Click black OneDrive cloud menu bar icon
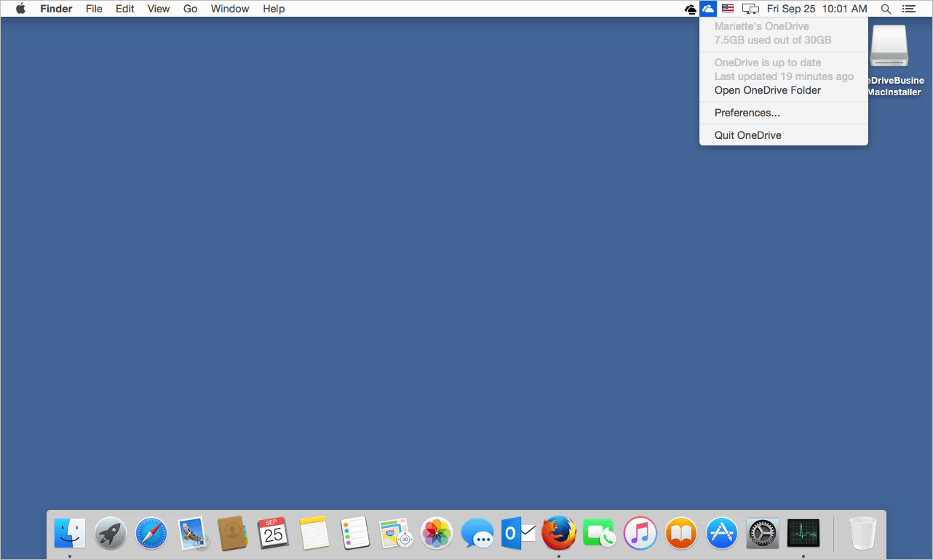 coord(691,9)
